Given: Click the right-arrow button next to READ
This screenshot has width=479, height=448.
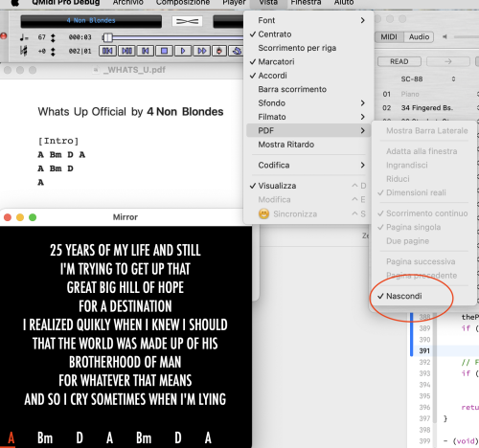Looking at the screenshot, I should pos(448,61).
